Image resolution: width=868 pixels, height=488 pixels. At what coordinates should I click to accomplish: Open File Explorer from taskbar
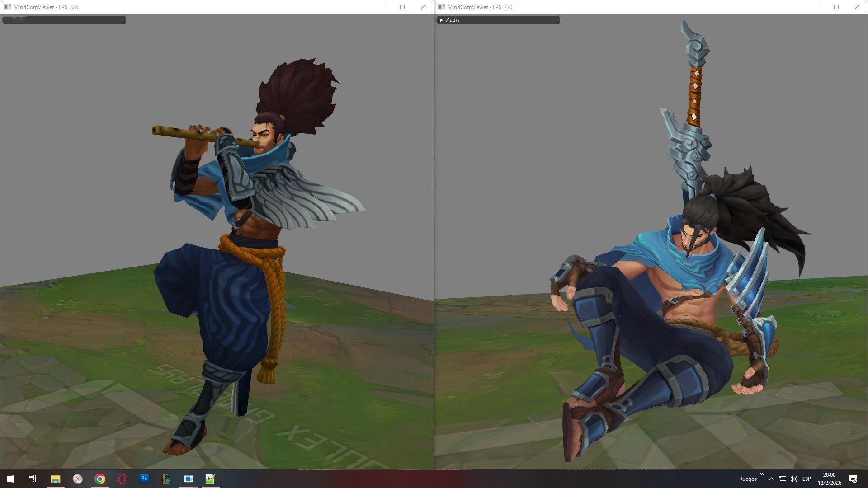pos(55,479)
